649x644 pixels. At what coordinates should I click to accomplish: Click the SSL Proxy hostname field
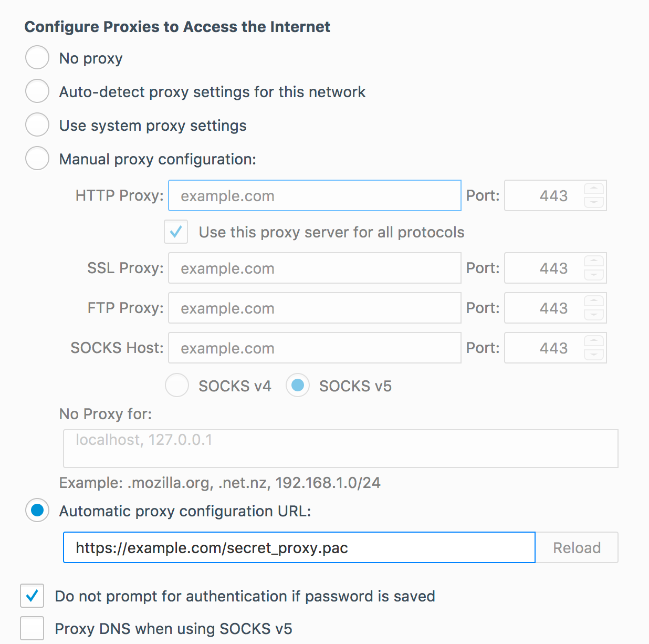(x=315, y=268)
